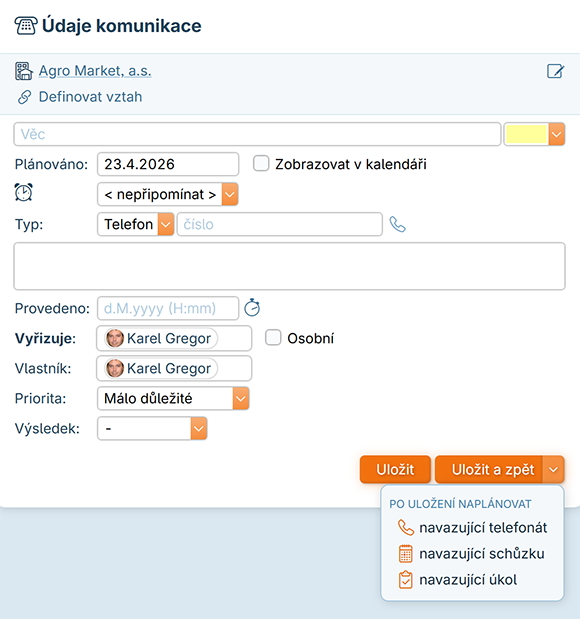Click the Uložit button
Image resolution: width=580 pixels, height=619 pixels.
[395, 469]
